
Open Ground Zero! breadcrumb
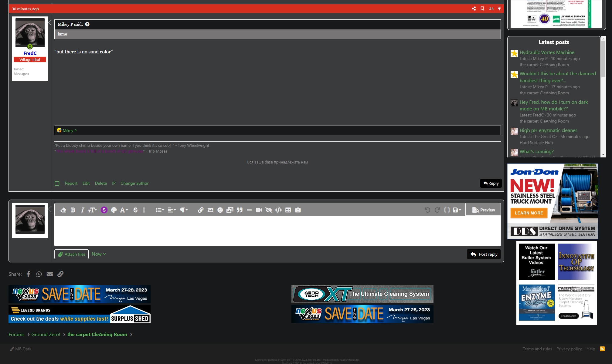pyautogui.click(x=46, y=334)
